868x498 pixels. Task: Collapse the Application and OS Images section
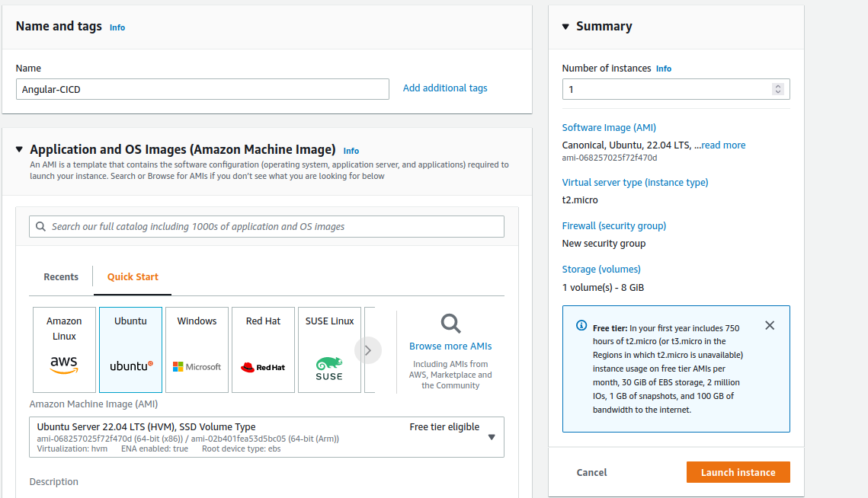(19, 150)
